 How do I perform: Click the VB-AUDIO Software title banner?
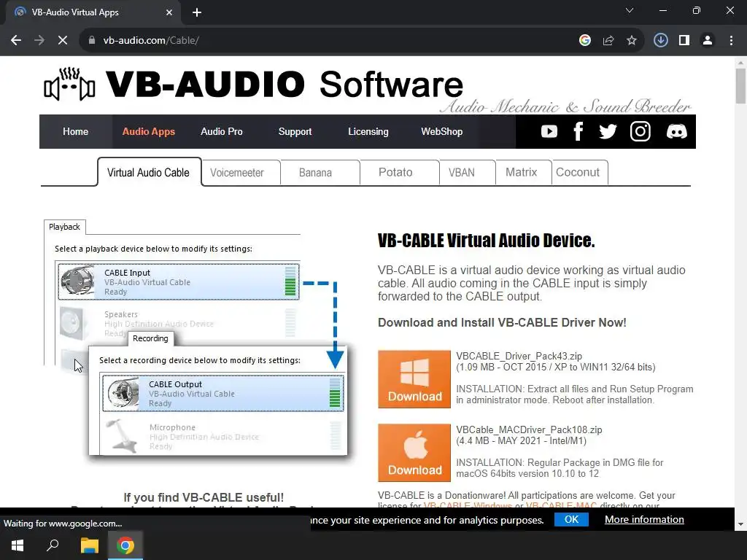point(285,84)
